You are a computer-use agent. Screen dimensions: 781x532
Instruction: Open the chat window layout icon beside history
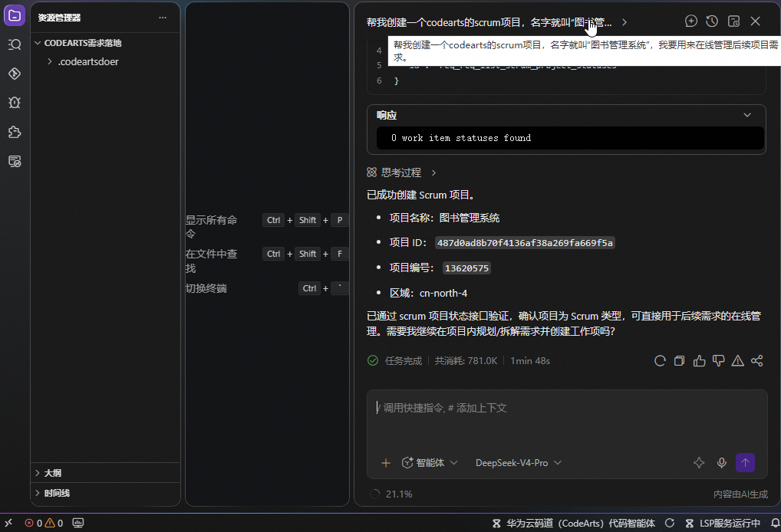(x=733, y=21)
